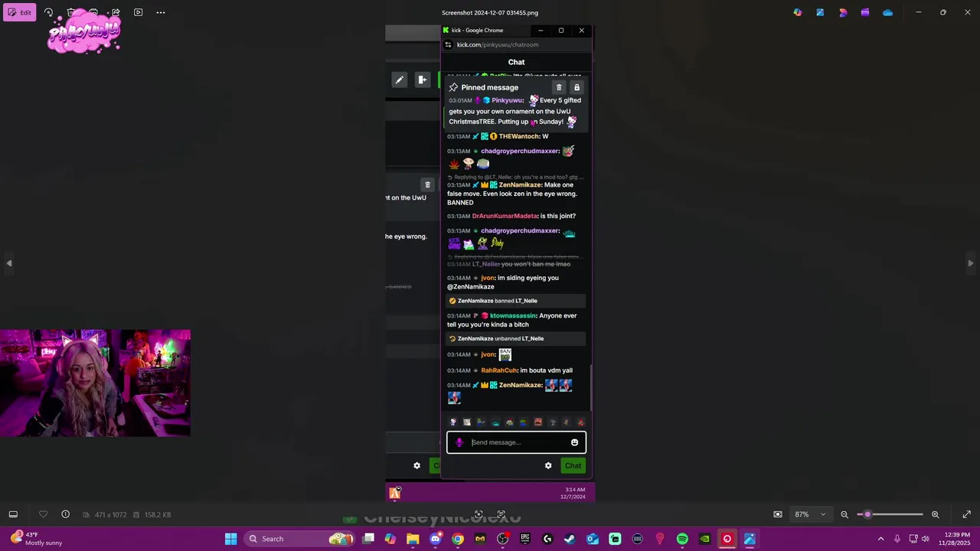Click the zoom in magnifier icon
Viewport: 980px width, 551px height.
pyautogui.click(x=935, y=514)
